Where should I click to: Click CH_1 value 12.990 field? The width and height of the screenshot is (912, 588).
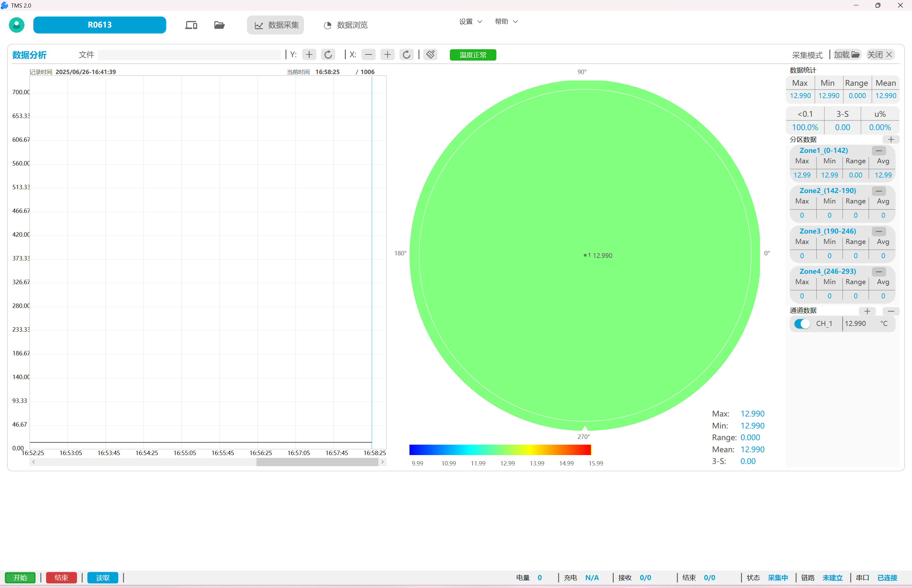pos(855,324)
